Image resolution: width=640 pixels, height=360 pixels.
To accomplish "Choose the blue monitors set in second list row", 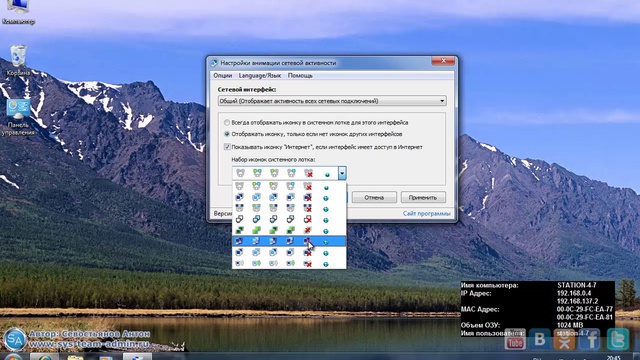I will (289, 198).
